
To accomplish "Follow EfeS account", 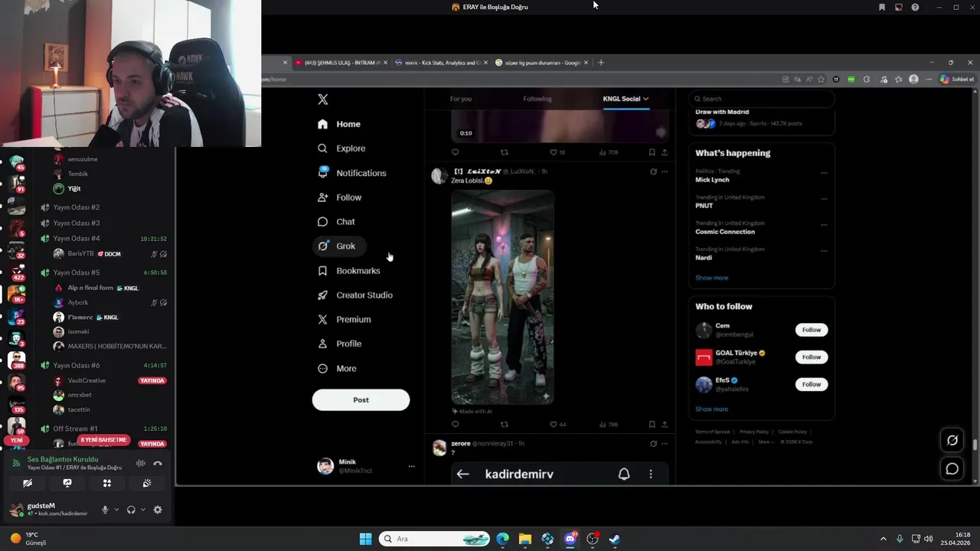I will 811,384.
